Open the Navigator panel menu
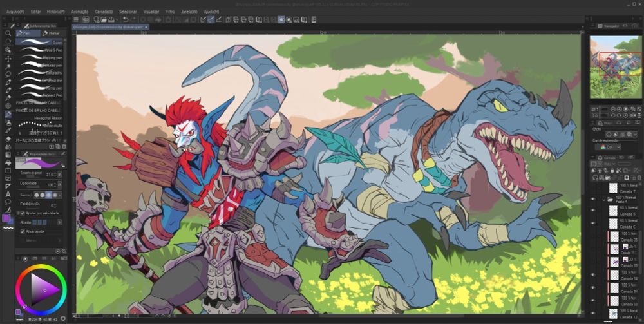This screenshot has width=644, height=324. click(x=594, y=26)
